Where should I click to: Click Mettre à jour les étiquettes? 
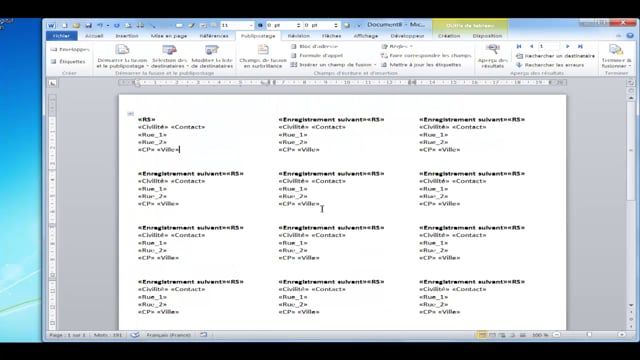(421, 65)
